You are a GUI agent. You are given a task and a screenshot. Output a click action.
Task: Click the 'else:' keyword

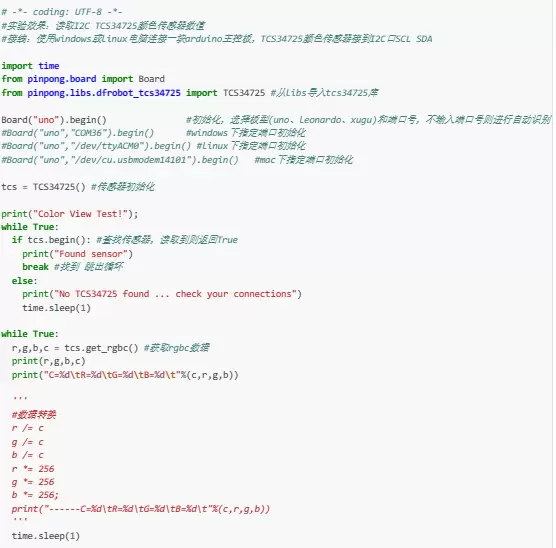24,281
